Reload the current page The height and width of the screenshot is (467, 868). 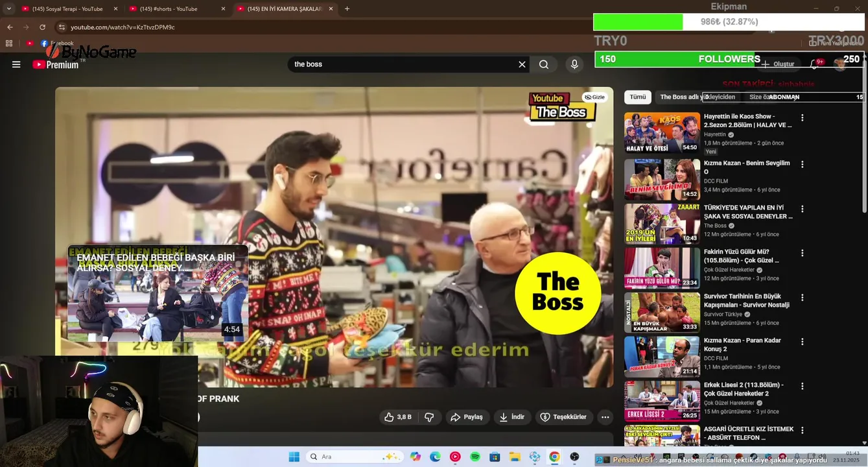pyautogui.click(x=42, y=27)
